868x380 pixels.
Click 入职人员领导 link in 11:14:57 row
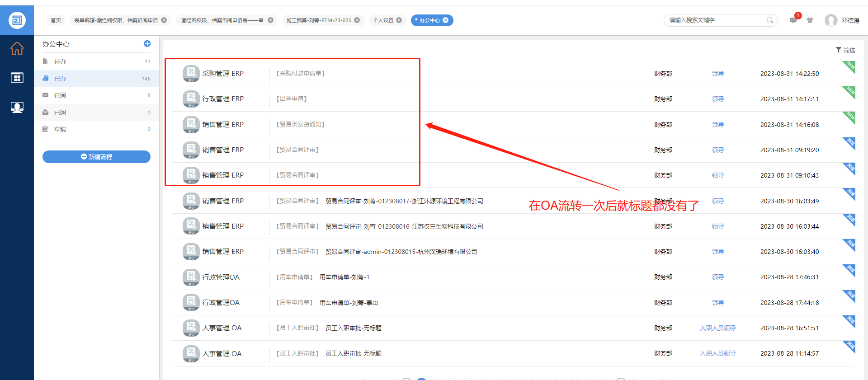coord(718,353)
